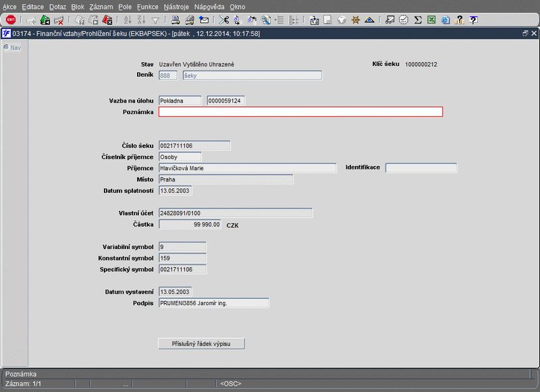Open the Funkce menu
Viewport: 540px width, 392px height.
[148, 7]
